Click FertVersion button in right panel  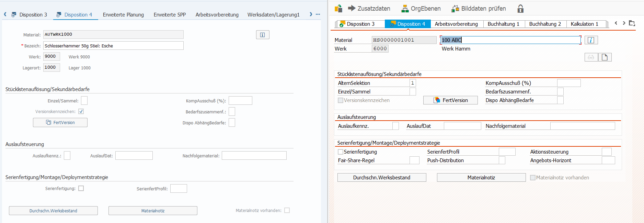(x=450, y=100)
